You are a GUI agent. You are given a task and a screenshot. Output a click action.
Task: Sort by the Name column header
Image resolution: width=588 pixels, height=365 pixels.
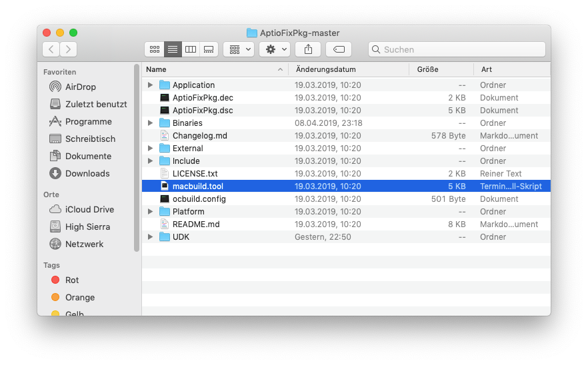tap(215, 69)
